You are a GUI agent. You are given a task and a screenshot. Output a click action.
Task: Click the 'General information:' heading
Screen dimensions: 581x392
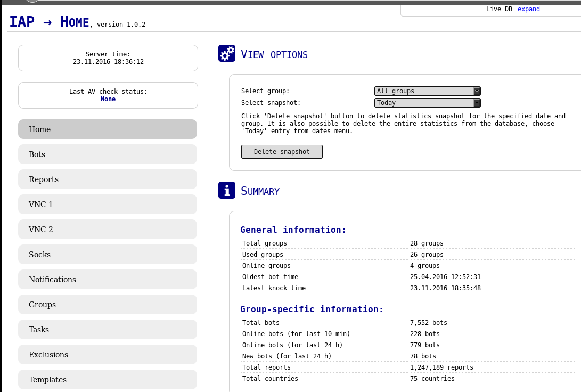click(293, 230)
